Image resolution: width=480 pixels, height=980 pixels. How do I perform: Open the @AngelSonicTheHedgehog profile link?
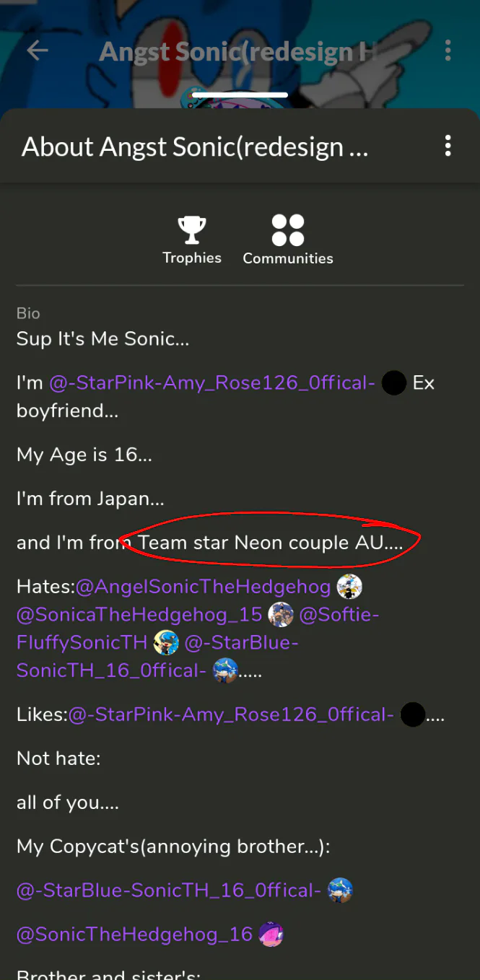(203, 587)
